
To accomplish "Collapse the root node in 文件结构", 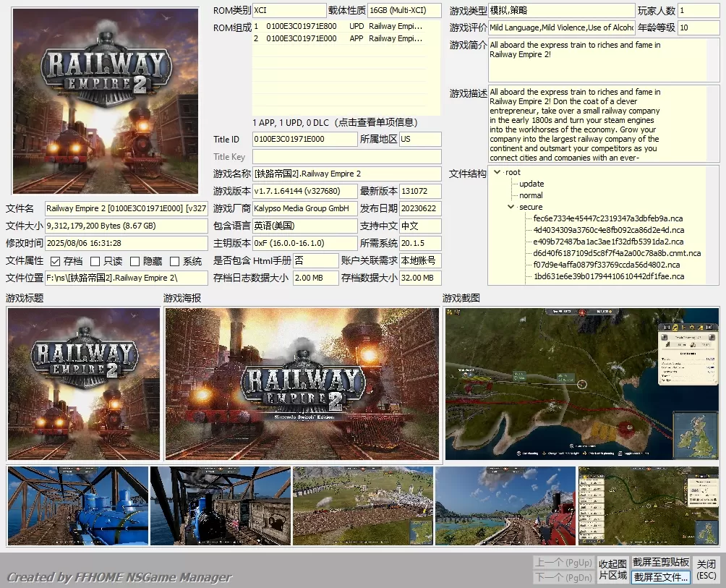I will pos(497,172).
